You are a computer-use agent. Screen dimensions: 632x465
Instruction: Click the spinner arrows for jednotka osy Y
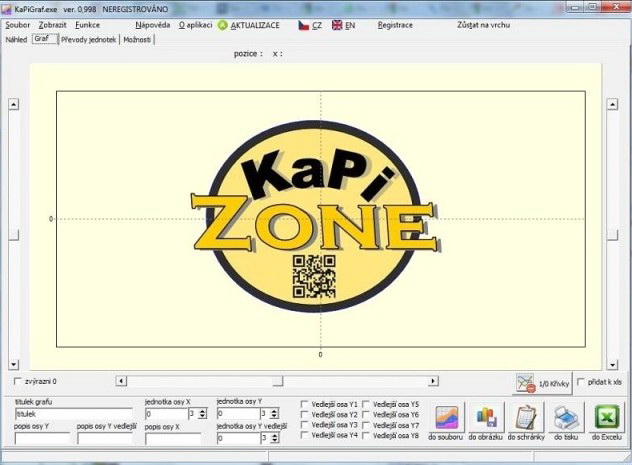(274, 413)
